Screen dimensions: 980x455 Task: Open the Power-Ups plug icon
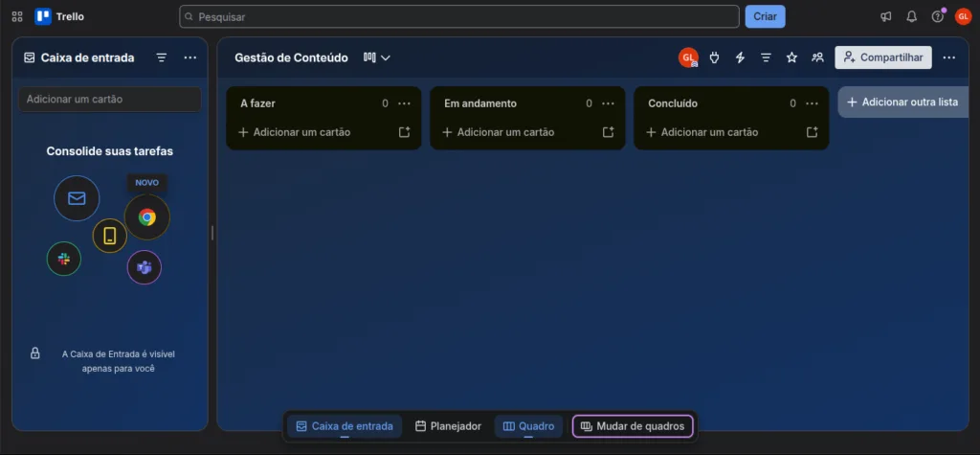point(714,57)
